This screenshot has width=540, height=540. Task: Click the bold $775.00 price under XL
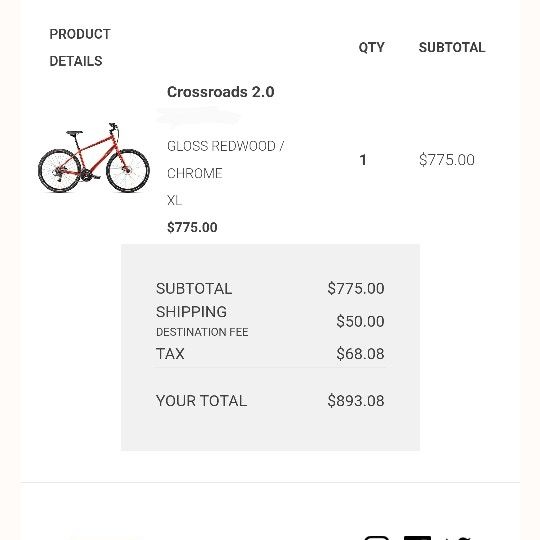192,227
